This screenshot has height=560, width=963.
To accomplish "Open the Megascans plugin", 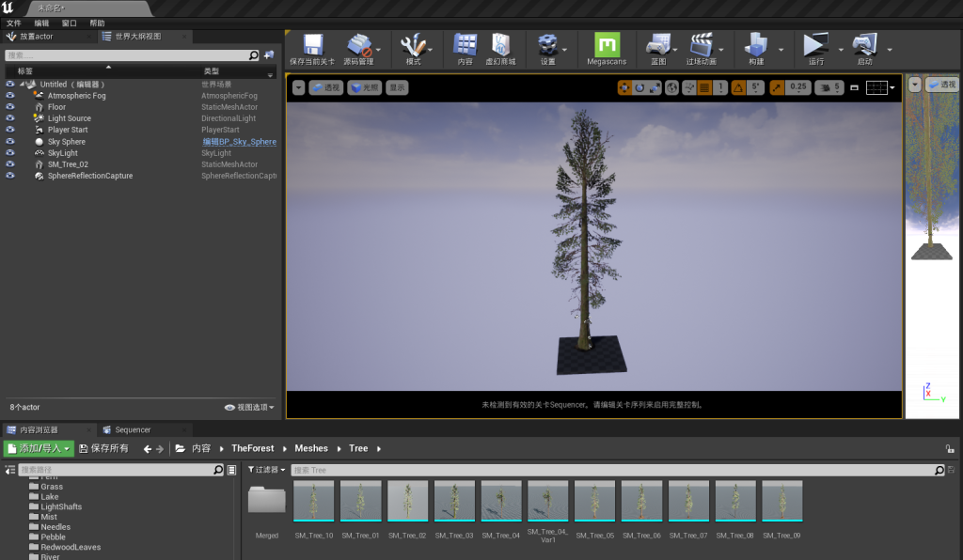I will [x=607, y=45].
